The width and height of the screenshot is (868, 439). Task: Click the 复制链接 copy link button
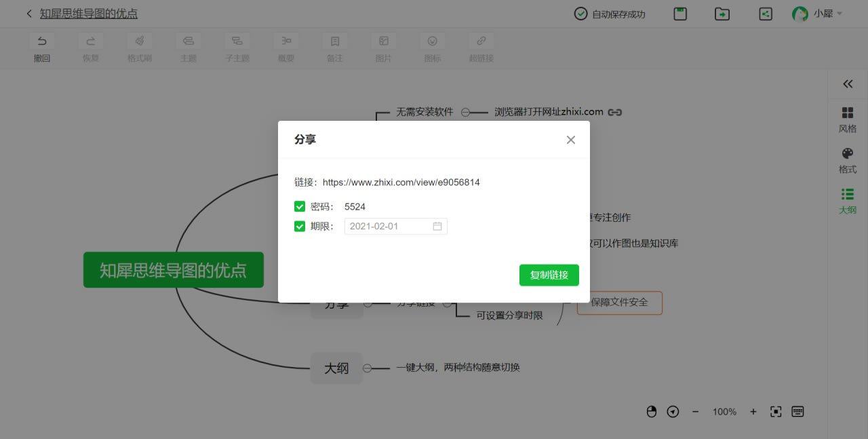click(x=549, y=275)
